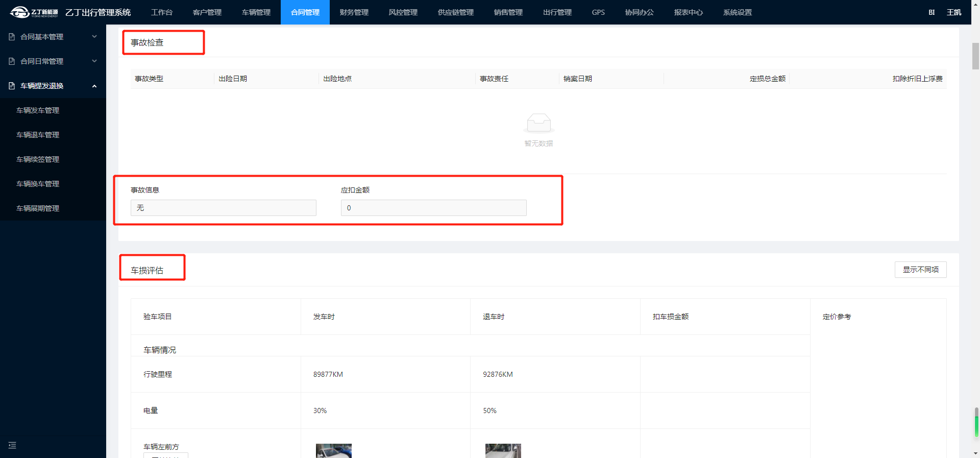This screenshot has height=458, width=980.
Task: Click the 扣除折旧上浮费 column header
Action: coord(917,79)
